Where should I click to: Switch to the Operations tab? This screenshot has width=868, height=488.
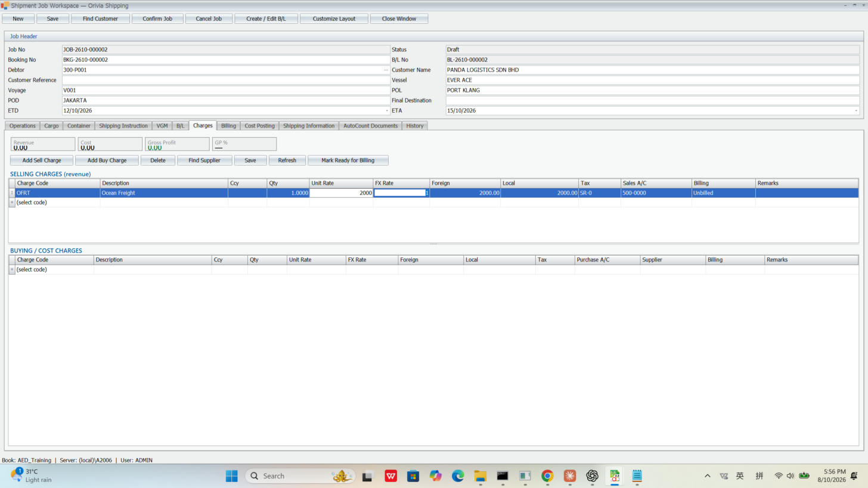pyautogui.click(x=22, y=126)
